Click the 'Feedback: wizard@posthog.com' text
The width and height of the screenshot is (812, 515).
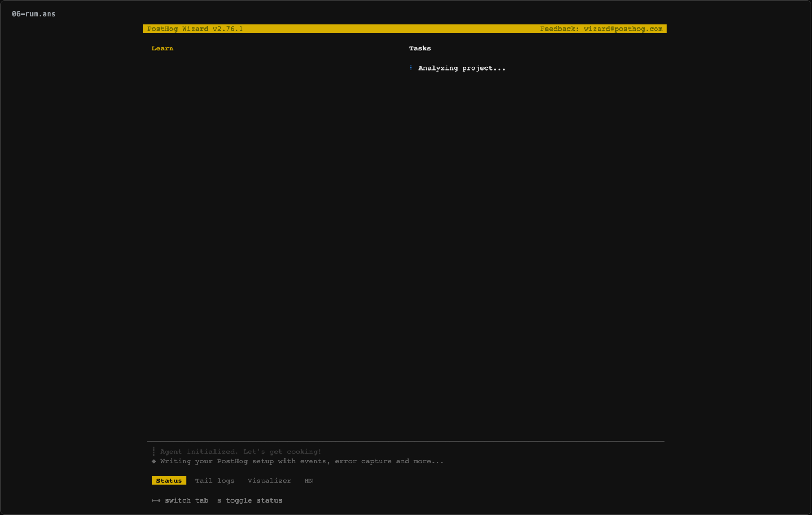pyautogui.click(x=601, y=29)
